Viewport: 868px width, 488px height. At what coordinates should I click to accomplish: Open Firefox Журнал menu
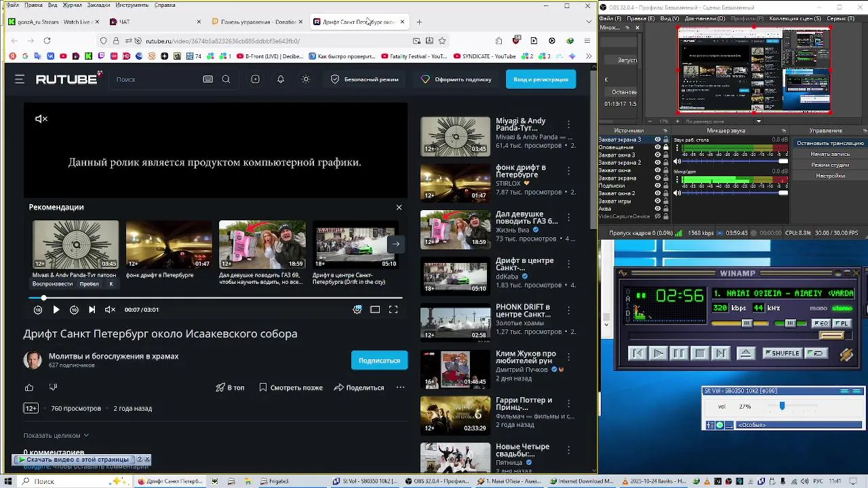[x=72, y=5]
